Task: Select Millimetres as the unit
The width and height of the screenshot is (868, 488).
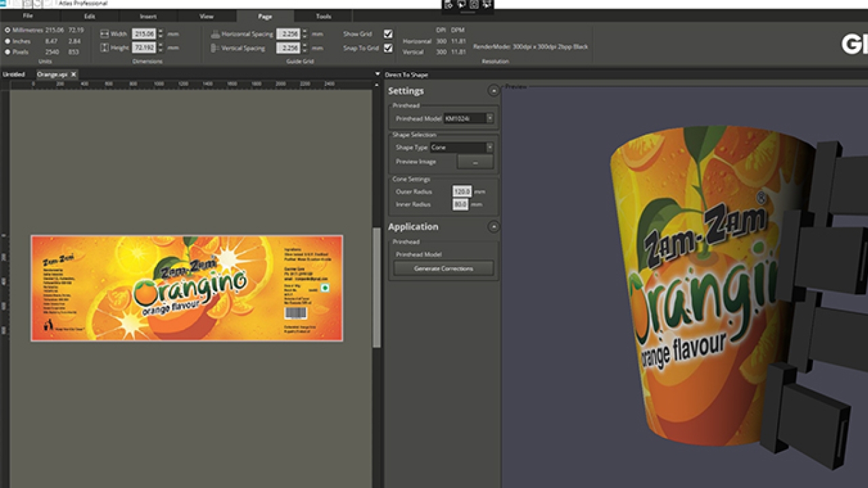Action: click(x=7, y=30)
